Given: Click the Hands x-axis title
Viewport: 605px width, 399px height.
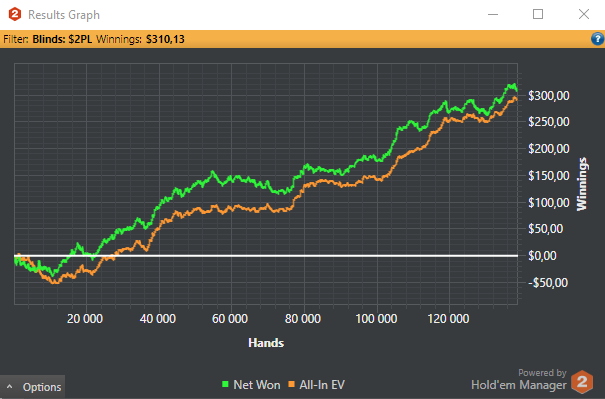Looking at the screenshot, I should (266, 343).
